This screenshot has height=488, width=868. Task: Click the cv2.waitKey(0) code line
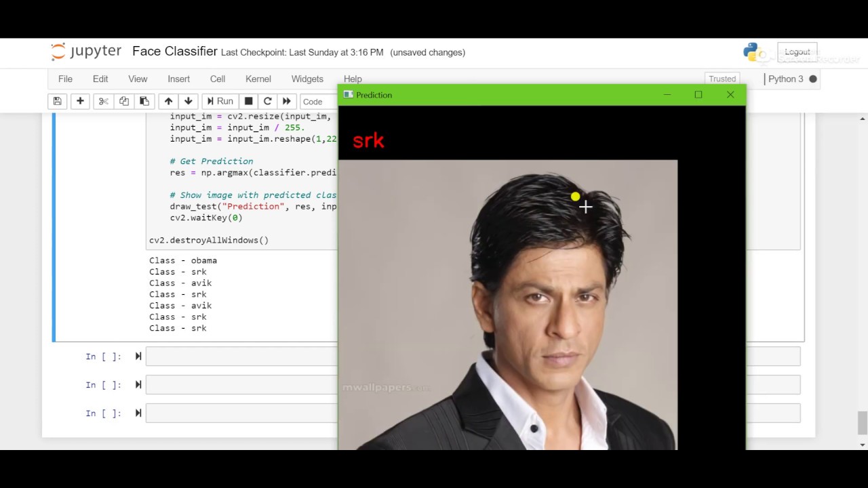pyautogui.click(x=206, y=218)
